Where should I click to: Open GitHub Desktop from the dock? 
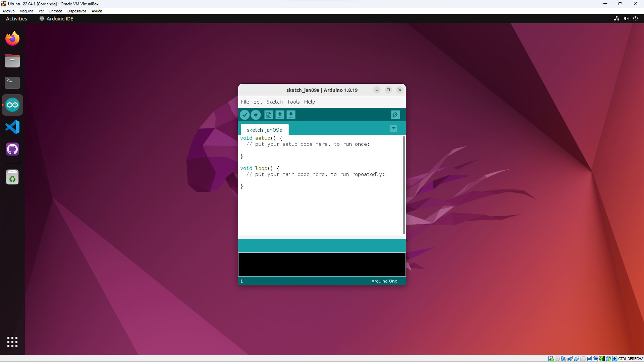[x=12, y=149]
